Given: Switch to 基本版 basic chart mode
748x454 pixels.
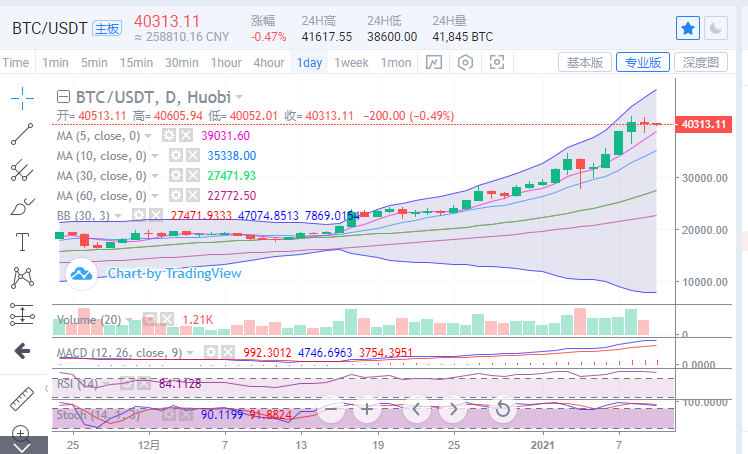Looking at the screenshot, I should 585,62.
